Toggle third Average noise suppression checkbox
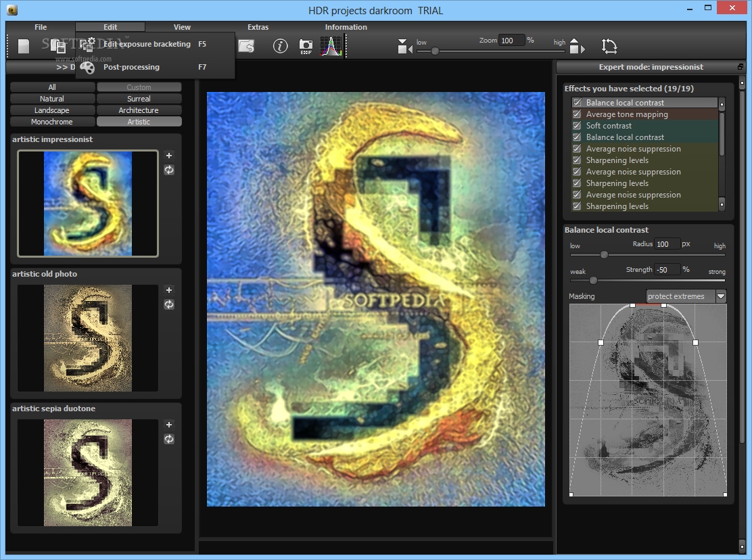 point(578,195)
